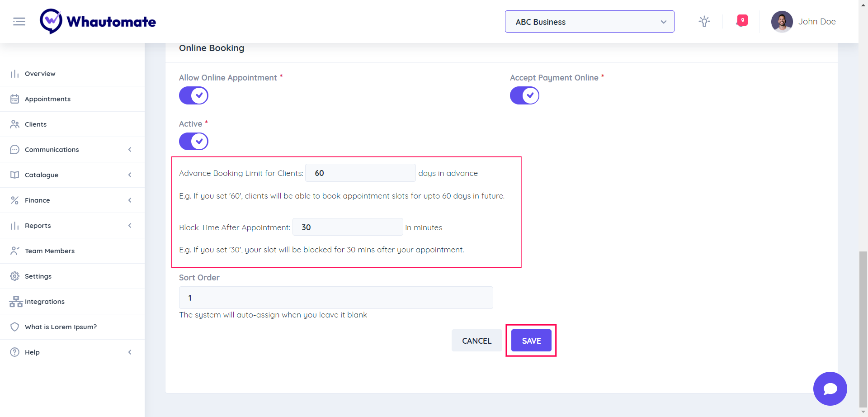Open notifications bell with badge
Viewport: 868px width, 417px height.
[x=742, y=21]
